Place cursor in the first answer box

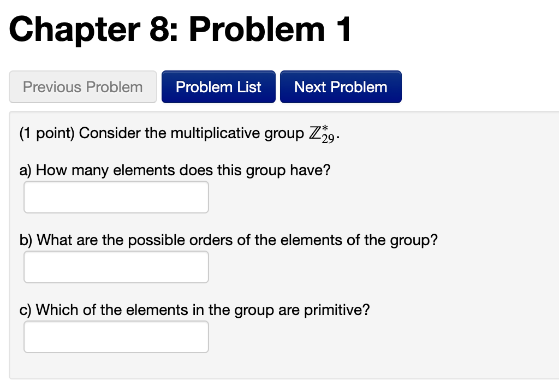(116, 197)
